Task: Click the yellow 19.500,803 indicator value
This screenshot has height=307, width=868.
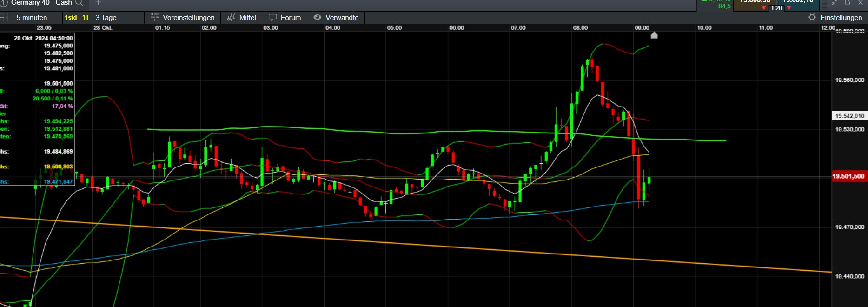Action: tap(58, 167)
